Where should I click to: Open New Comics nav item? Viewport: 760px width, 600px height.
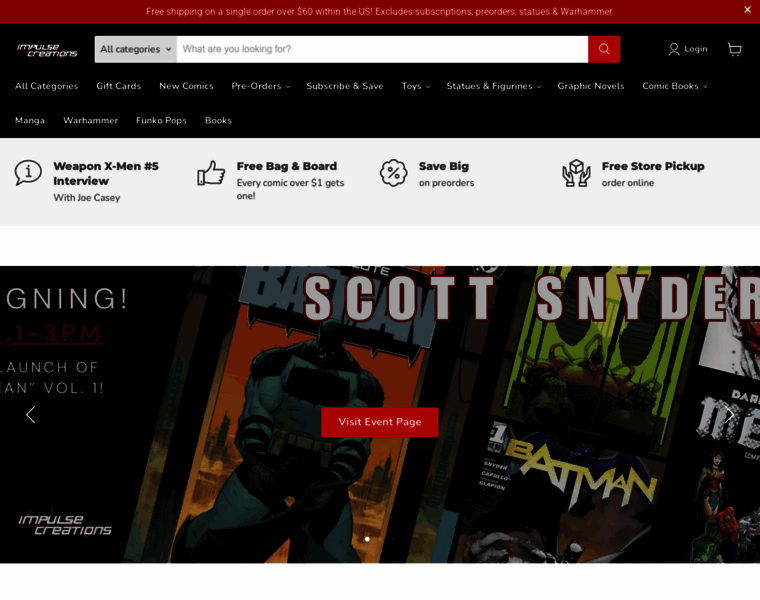(x=186, y=86)
